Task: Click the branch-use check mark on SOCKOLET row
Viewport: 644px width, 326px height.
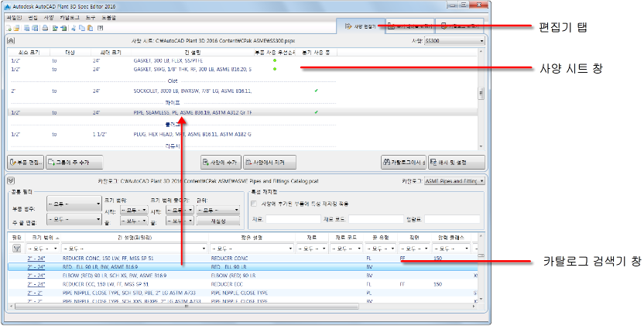Action: [317, 91]
